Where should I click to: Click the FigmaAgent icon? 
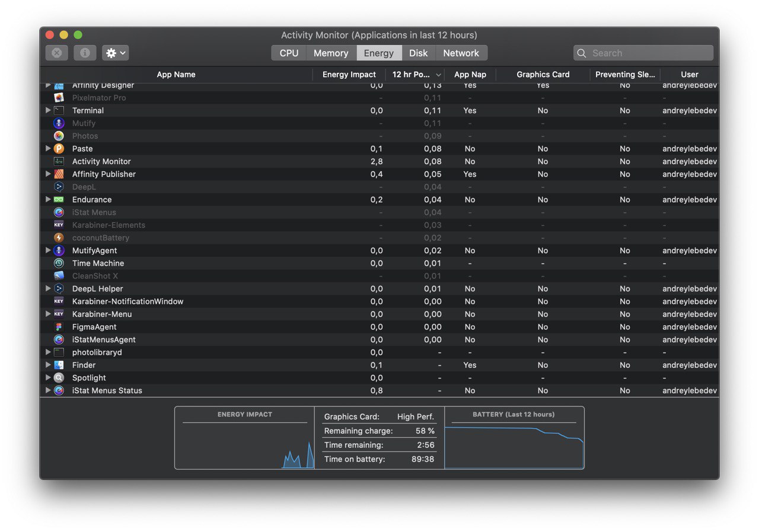pyautogui.click(x=59, y=327)
